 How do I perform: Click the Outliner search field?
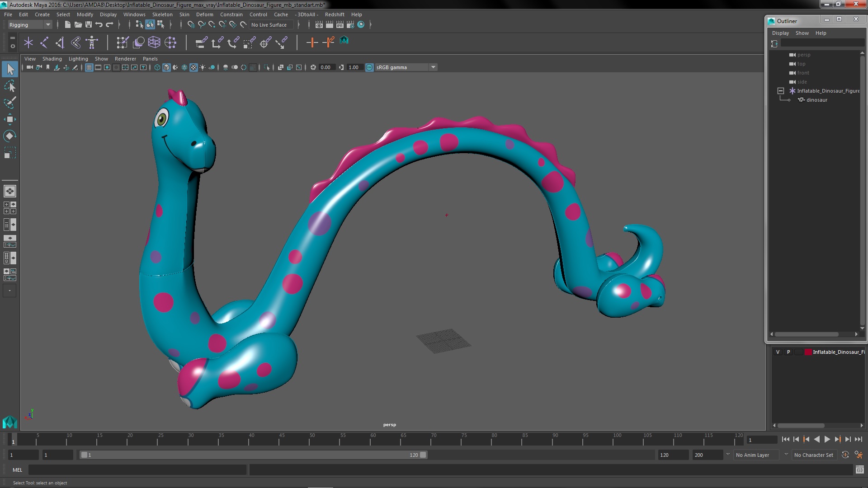pyautogui.click(x=822, y=43)
